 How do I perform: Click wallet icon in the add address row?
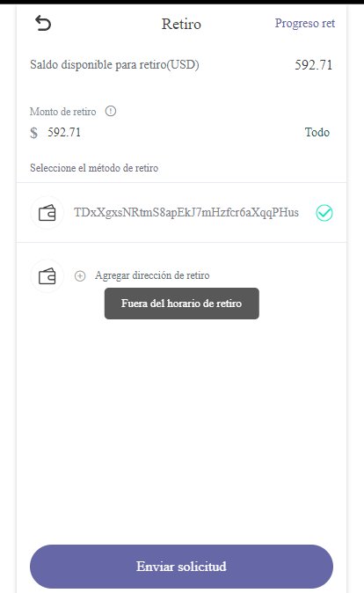pyautogui.click(x=47, y=276)
